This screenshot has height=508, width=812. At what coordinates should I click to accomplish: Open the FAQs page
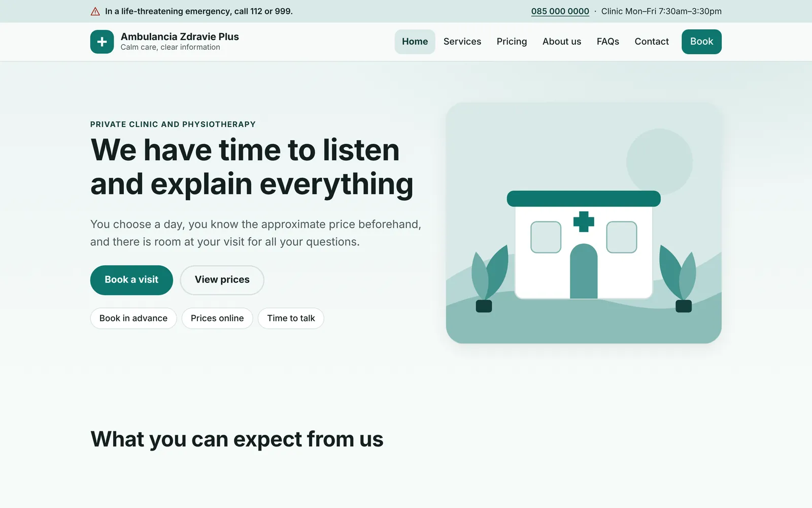coord(608,42)
